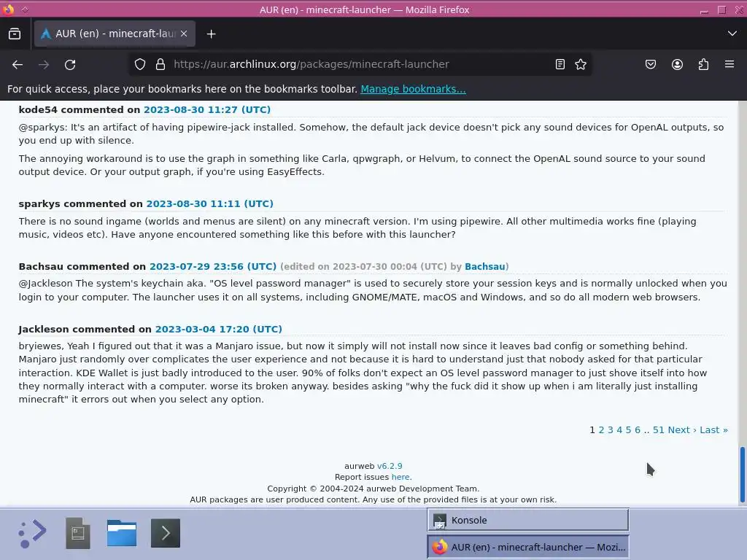Click the pin diamond icon in title bar

[25, 9]
